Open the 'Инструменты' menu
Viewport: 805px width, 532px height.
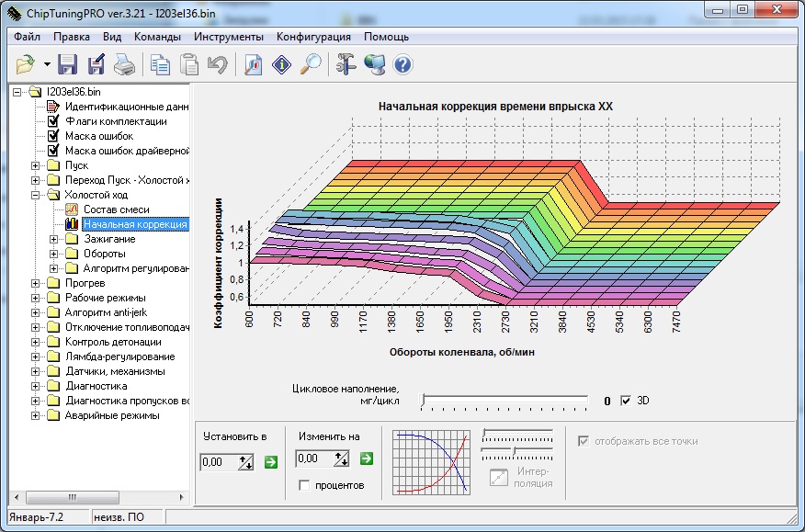pos(229,37)
